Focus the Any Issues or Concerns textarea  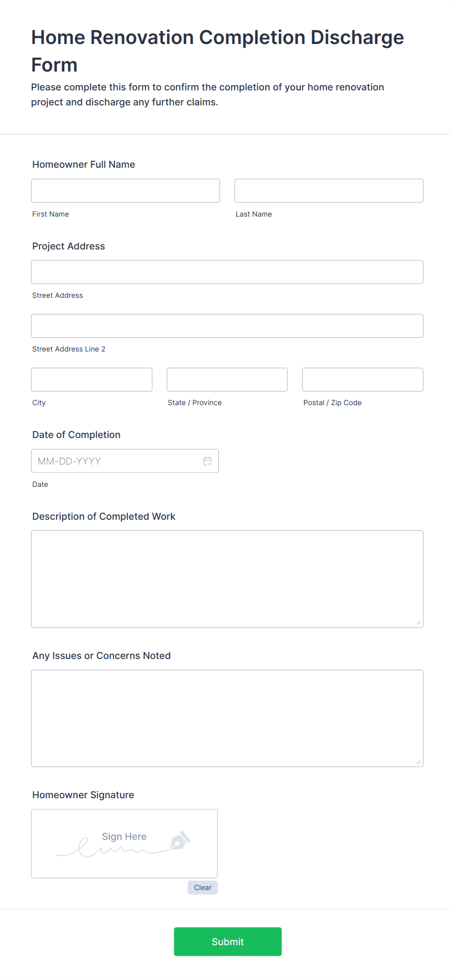pyautogui.click(x=227, y=718)
